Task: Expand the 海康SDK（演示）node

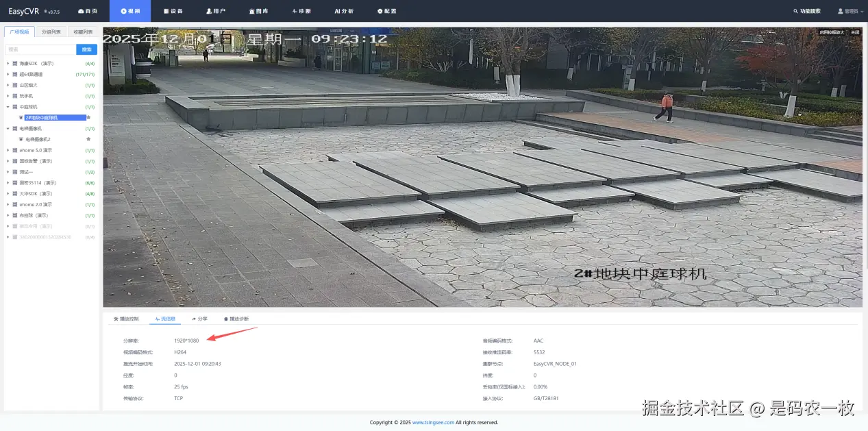Action: pos(8,64)
